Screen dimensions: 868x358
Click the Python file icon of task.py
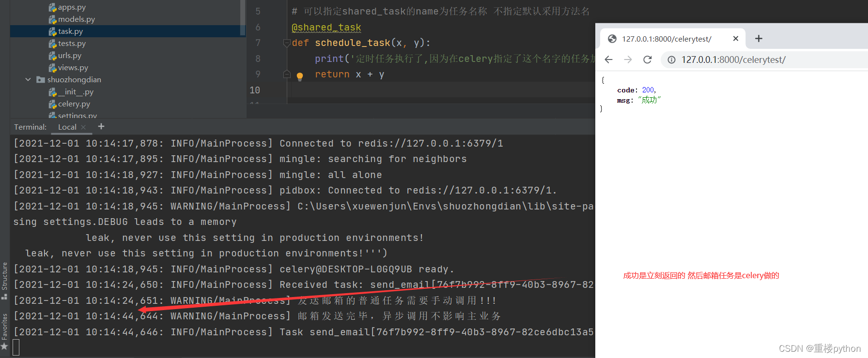(53, 31)
